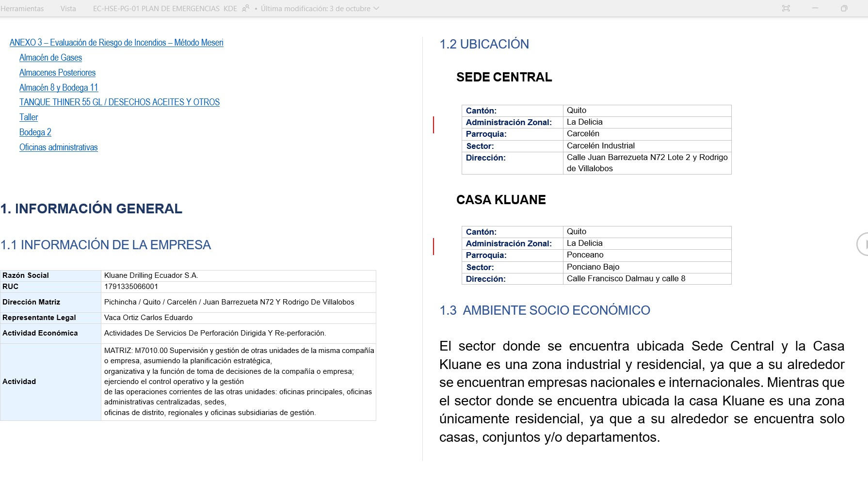
Task: Follow the Bodega 2 link
Action: click(x=35, y=132)
